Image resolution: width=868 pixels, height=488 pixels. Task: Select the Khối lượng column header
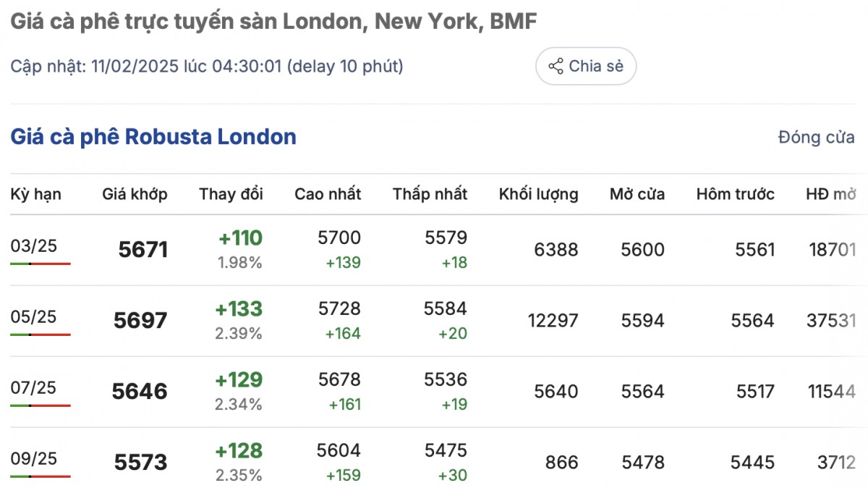[x=538, y=194]
